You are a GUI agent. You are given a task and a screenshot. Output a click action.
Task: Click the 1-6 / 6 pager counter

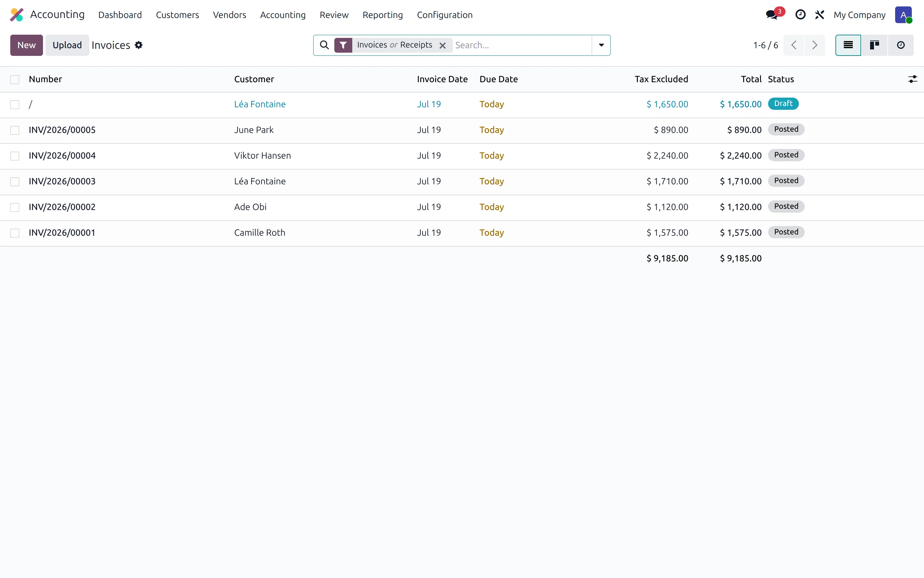point(765,45)
